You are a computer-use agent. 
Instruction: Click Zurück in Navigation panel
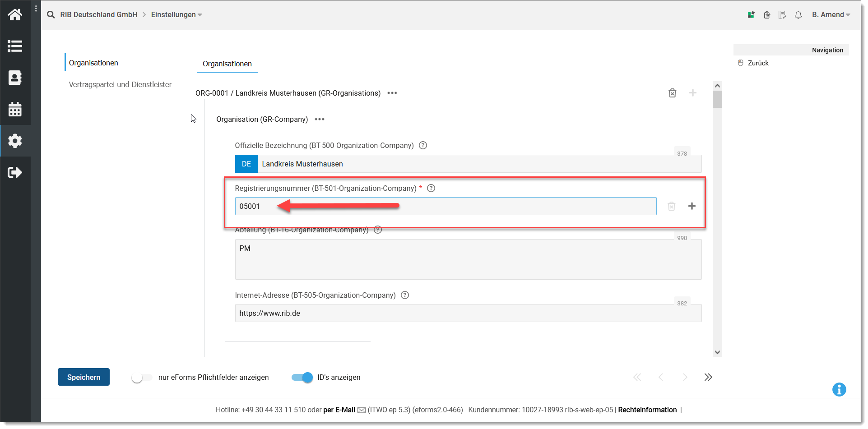pos(758,63)
